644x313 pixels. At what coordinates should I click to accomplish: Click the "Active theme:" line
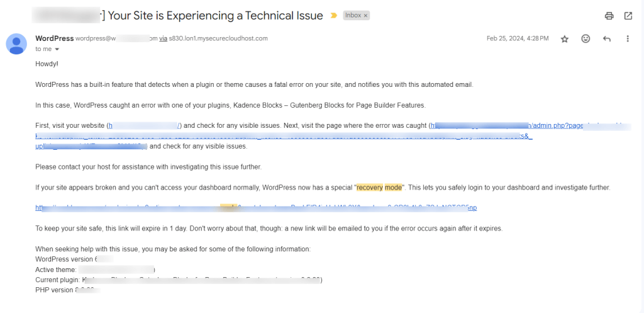(95, 270)
